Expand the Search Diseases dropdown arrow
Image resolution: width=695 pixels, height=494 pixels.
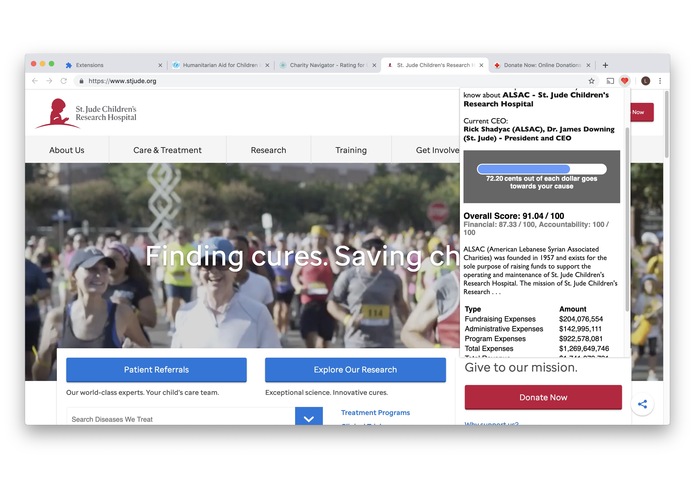click(309, 417)
